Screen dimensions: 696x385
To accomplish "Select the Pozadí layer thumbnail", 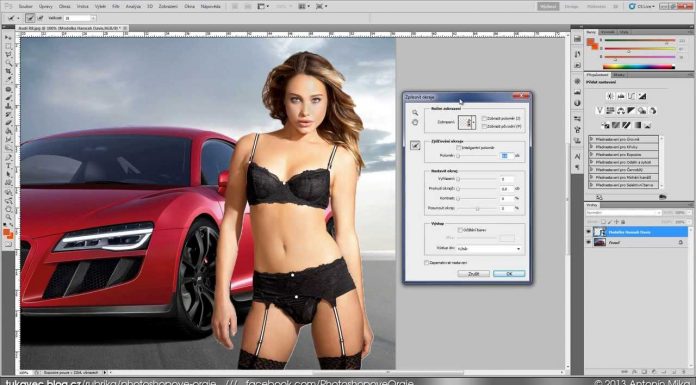I will click(x=600, y=242).
